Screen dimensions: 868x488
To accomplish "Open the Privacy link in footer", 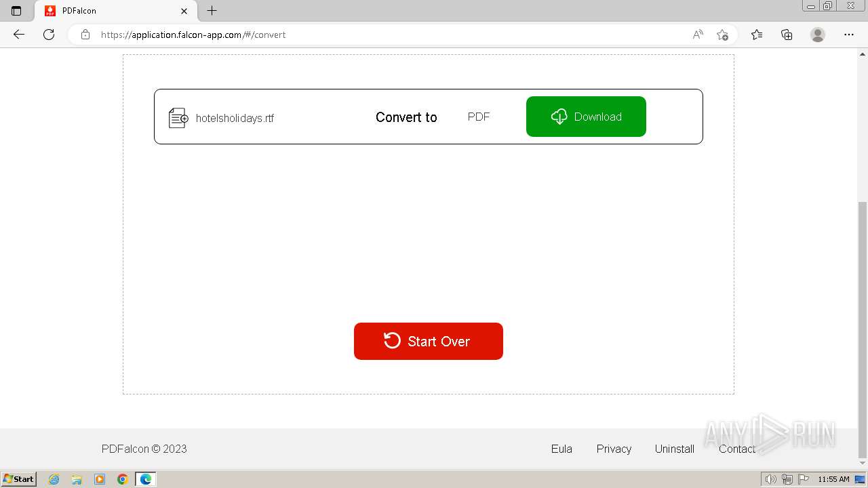I will (x=614, y=449).
